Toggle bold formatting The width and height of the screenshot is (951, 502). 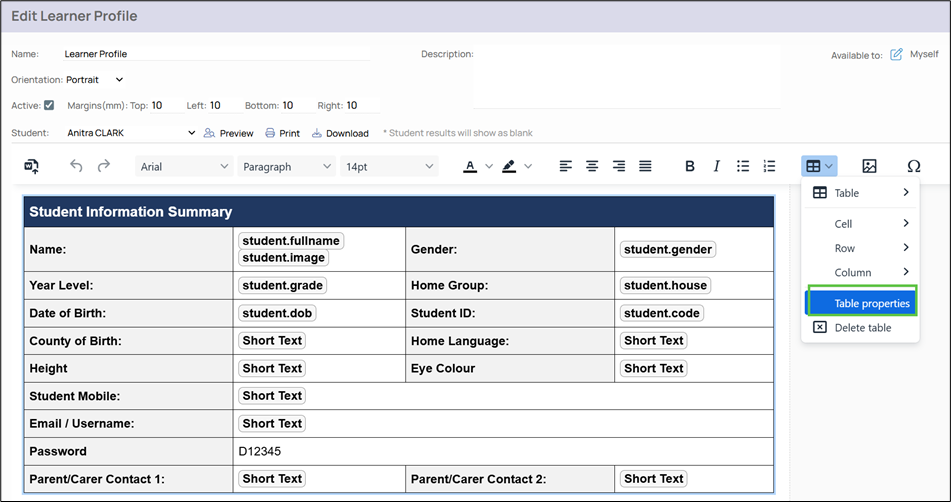tap(689, 166)
